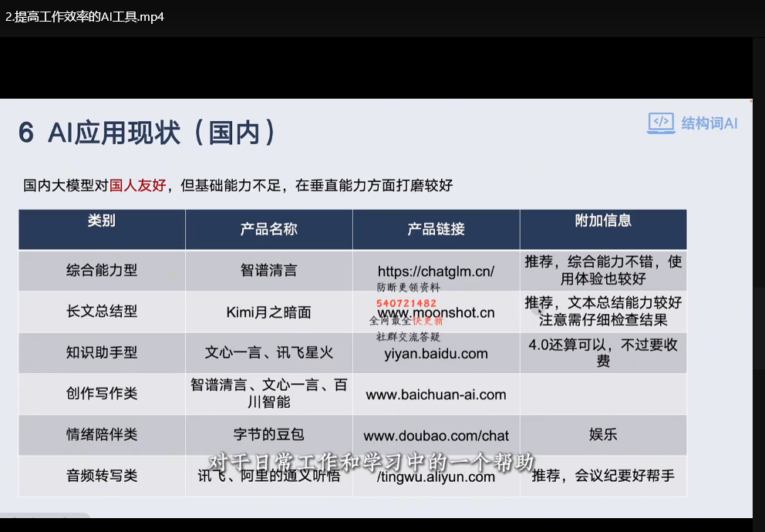The image size is (765, 532).
Task: Click the 推荐，会议纪要好帮手 cell
Action: [x=604, y=476]
